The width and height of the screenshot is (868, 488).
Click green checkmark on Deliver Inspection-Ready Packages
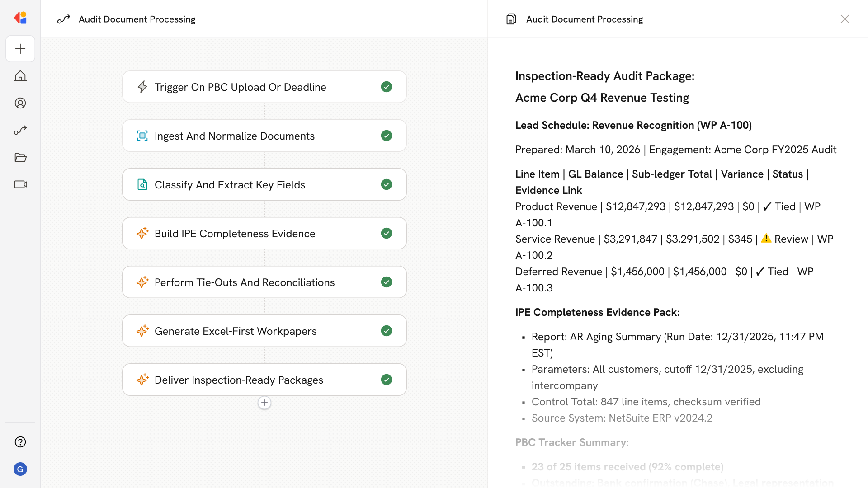(x=387, y=380)
